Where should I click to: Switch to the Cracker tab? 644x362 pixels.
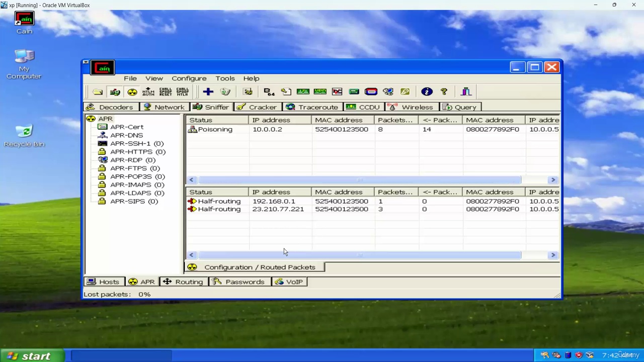[257, 107]
